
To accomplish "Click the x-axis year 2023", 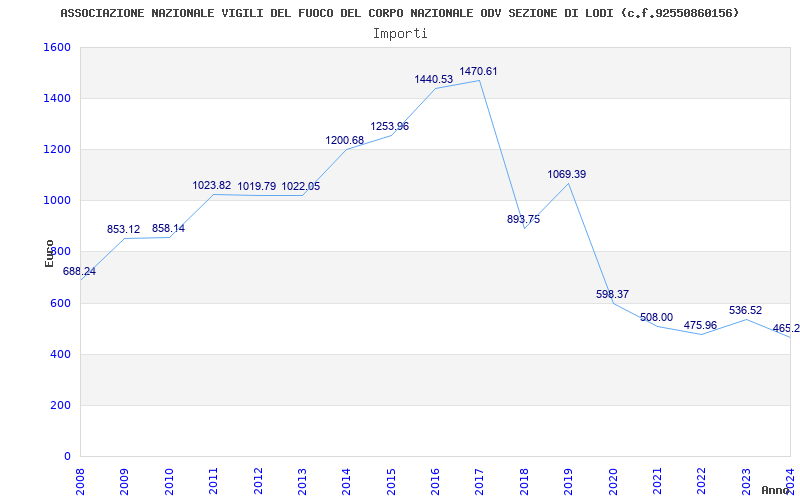I will (x=746, y=481).
